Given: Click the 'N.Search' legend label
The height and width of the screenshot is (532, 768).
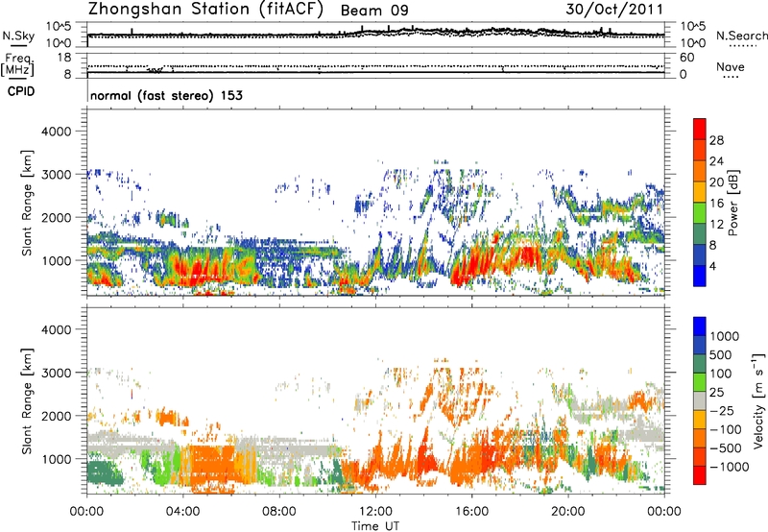Looking at the screenshot, I should [x=741, y=36].
